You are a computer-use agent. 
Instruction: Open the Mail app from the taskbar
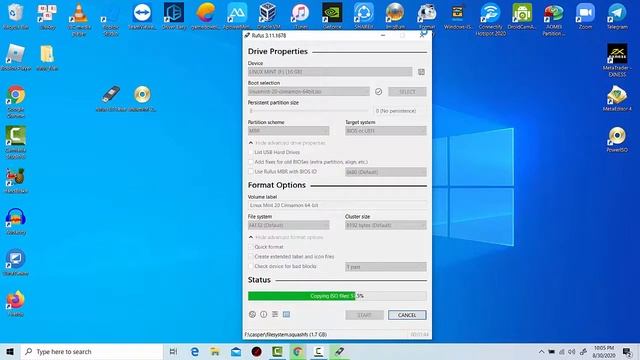236,351
